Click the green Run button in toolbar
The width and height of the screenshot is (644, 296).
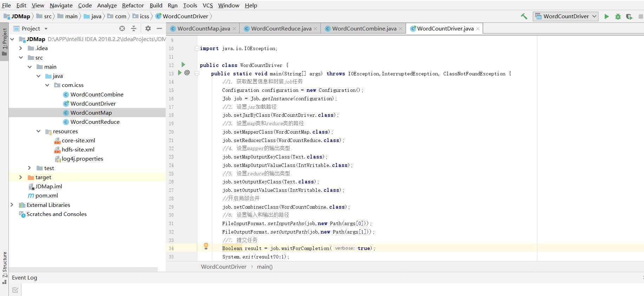coord(606,16)
